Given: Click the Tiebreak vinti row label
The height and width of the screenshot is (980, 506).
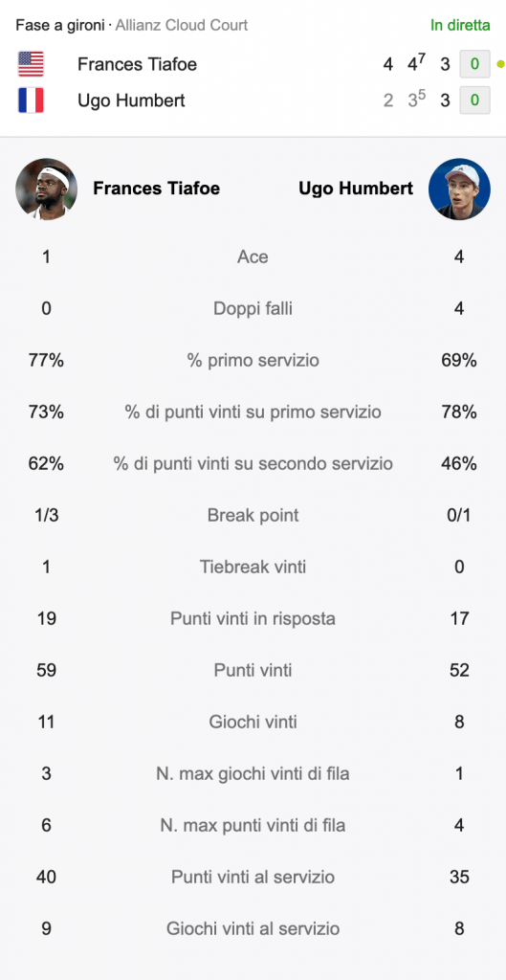Looking at the screenshot, I should point(253,567).
